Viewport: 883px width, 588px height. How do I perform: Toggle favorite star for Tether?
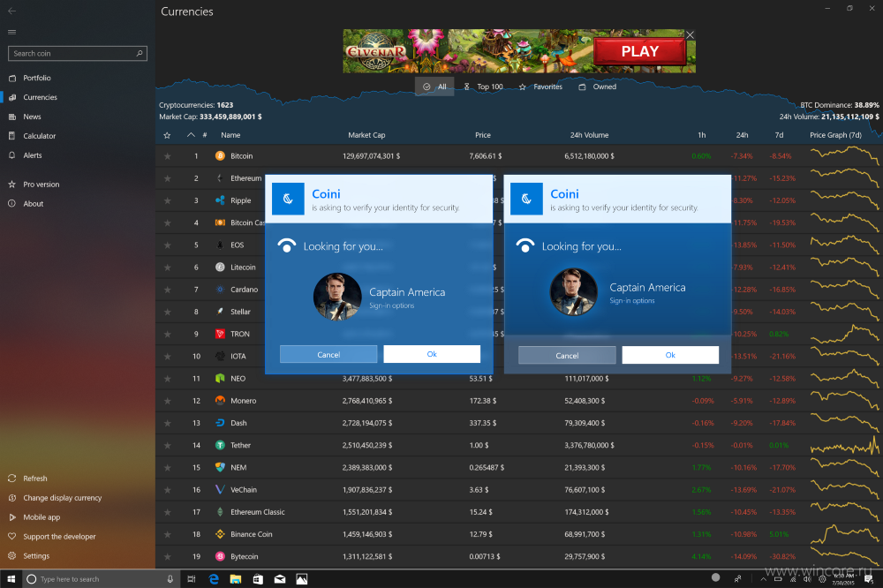point(167,446)
